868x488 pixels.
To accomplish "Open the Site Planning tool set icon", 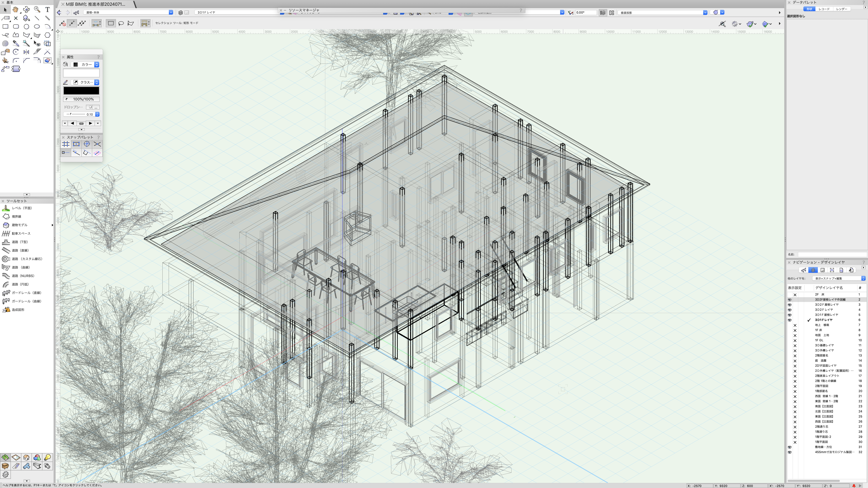I will [x=5, y=457].
